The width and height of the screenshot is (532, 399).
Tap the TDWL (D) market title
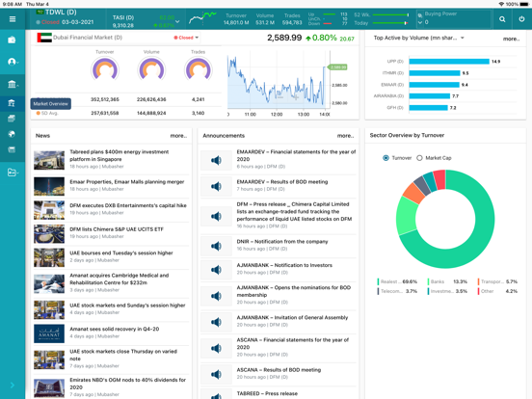pyautogui.click(x=61, y=13)
